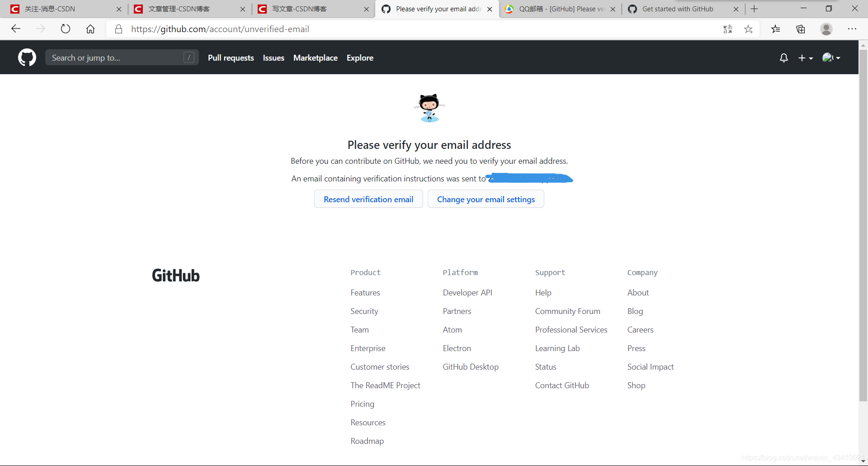868x466 pixels.
Task: Close the 写文章-CSDN博客 tab
Action: 366,9
